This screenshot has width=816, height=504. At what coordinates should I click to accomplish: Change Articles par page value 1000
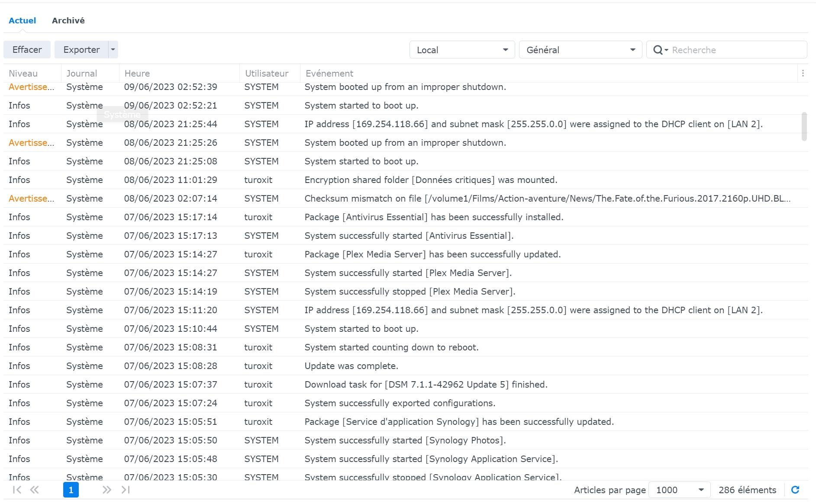pyautogui.click(x=679, y=490)
